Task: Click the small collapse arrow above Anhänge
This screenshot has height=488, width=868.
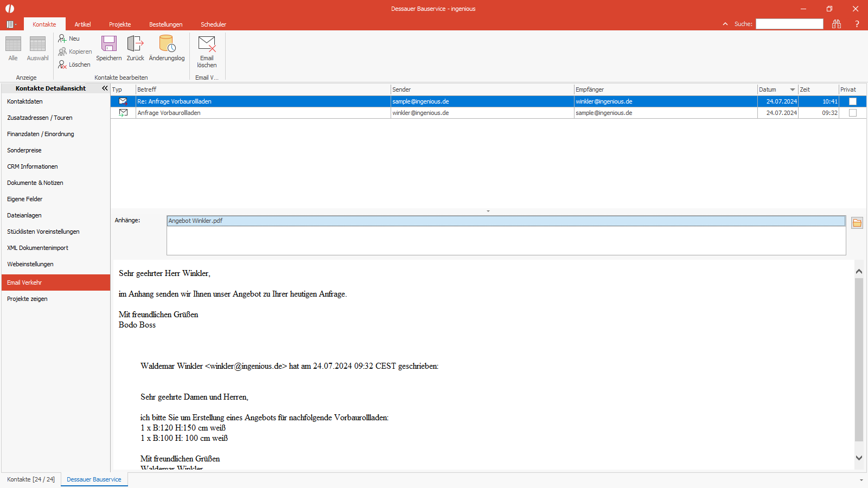Action: (x=488, y=211)
